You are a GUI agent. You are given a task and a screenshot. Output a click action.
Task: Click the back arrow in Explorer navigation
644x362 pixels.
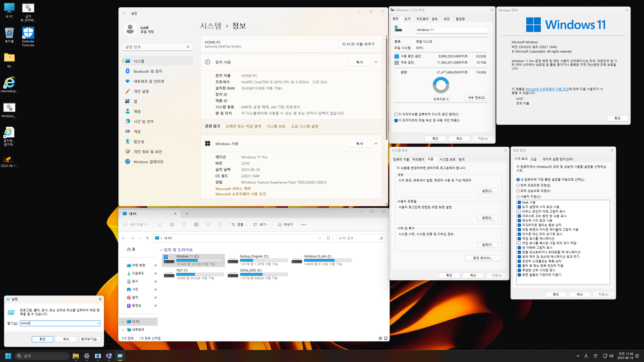click(123, 238)
